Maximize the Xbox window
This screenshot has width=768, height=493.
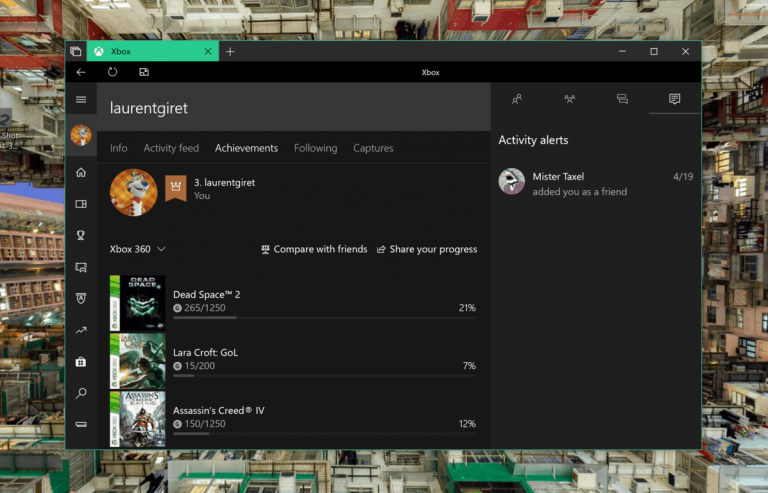654,51
